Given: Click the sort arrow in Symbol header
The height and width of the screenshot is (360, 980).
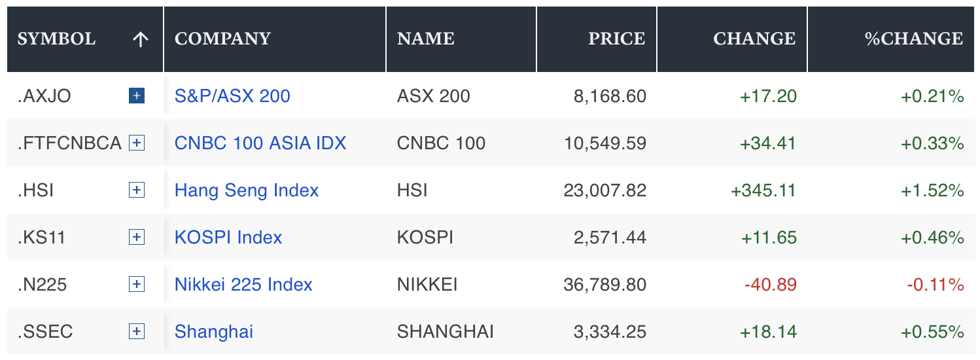Looking at the screenshot, I should (x=140, y=39).
